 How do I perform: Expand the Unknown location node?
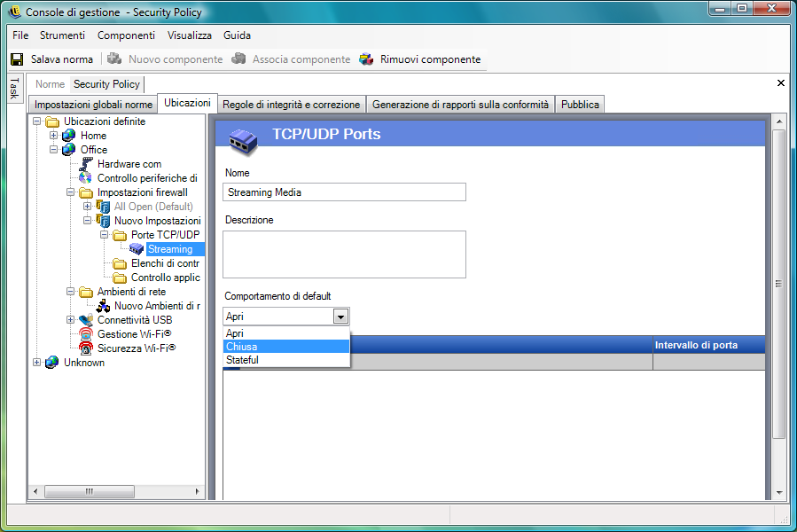tap(36, 362)
